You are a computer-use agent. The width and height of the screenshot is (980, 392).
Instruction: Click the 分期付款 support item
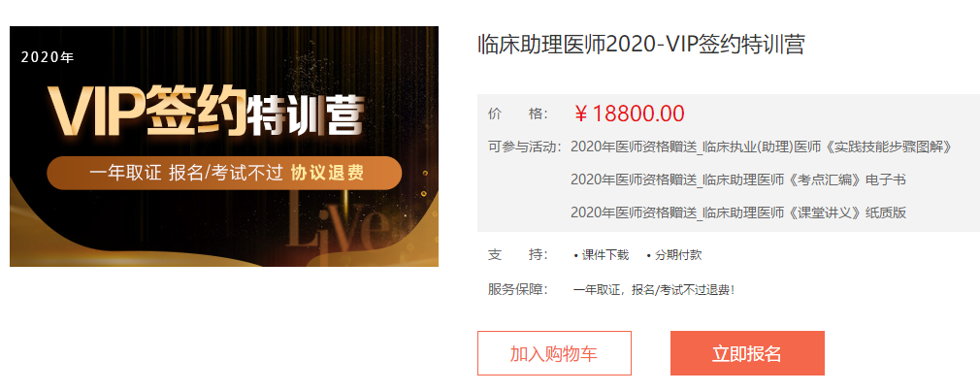[674, 255]
